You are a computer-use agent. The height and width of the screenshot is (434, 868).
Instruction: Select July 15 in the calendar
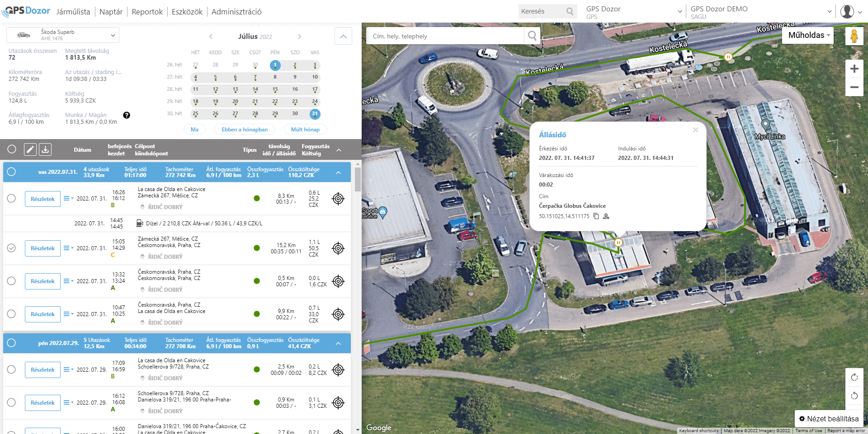[x=275, y=89]
